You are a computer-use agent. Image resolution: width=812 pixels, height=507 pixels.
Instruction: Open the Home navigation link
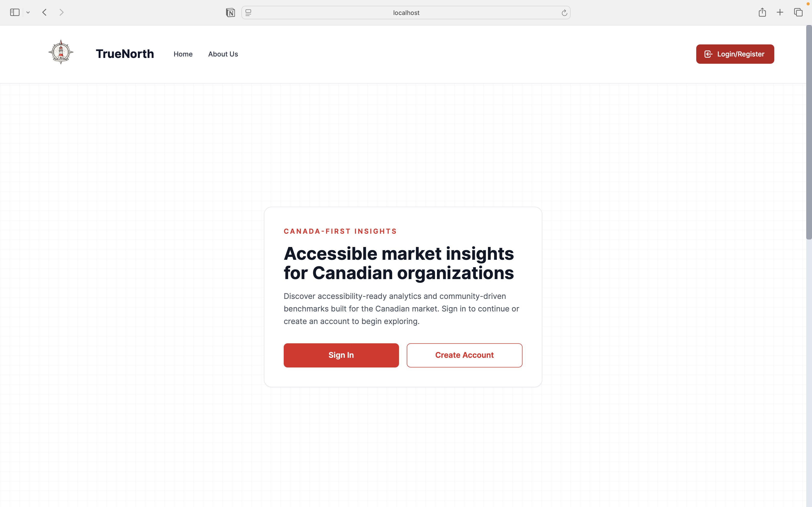(183, 54)
